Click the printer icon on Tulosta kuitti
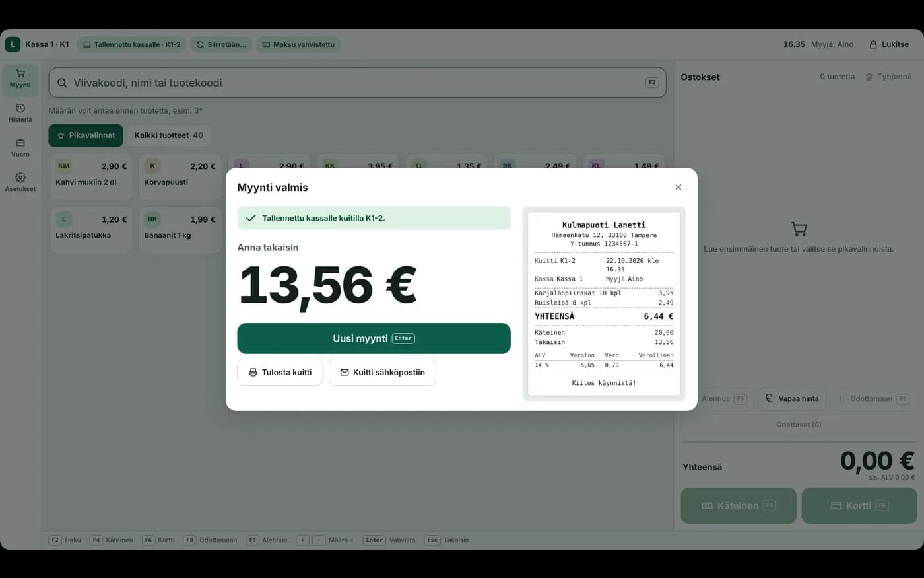The image size is (924, 578). pyautogui.click(x=253, y=373)
